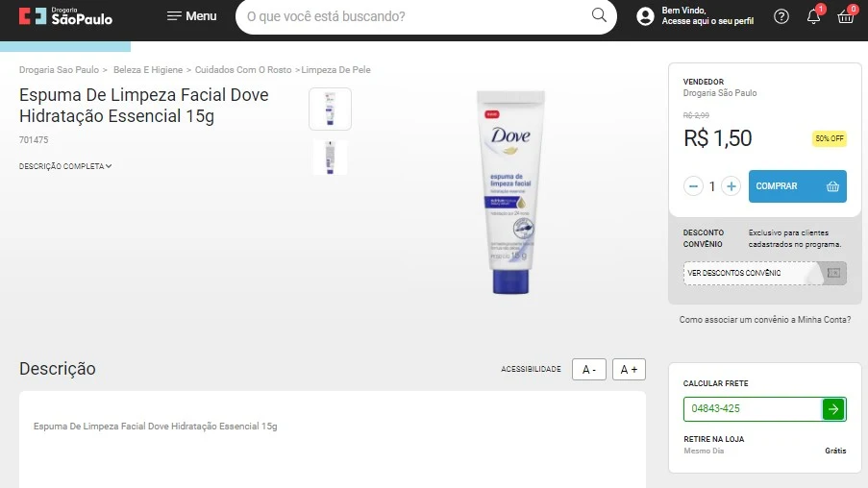Open the hamburger Menu
Viewport: 868px width, 488px height.
[191, 16]
